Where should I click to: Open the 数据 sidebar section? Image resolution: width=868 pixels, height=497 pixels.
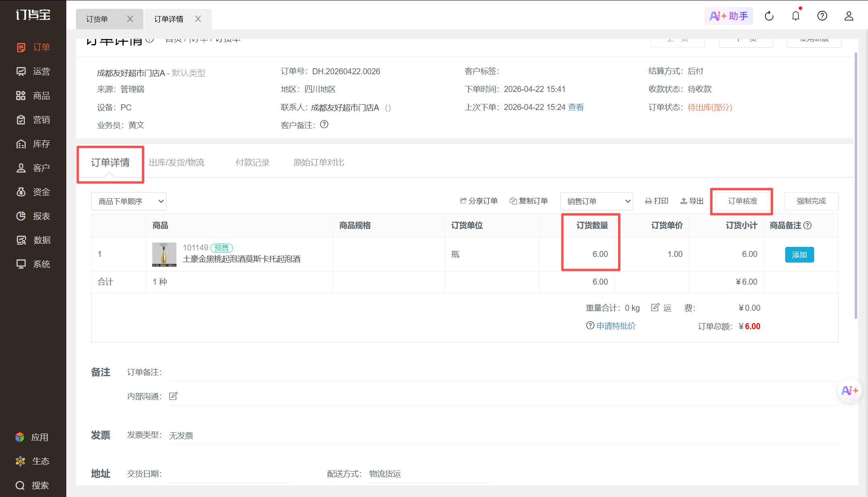point(33,240)
